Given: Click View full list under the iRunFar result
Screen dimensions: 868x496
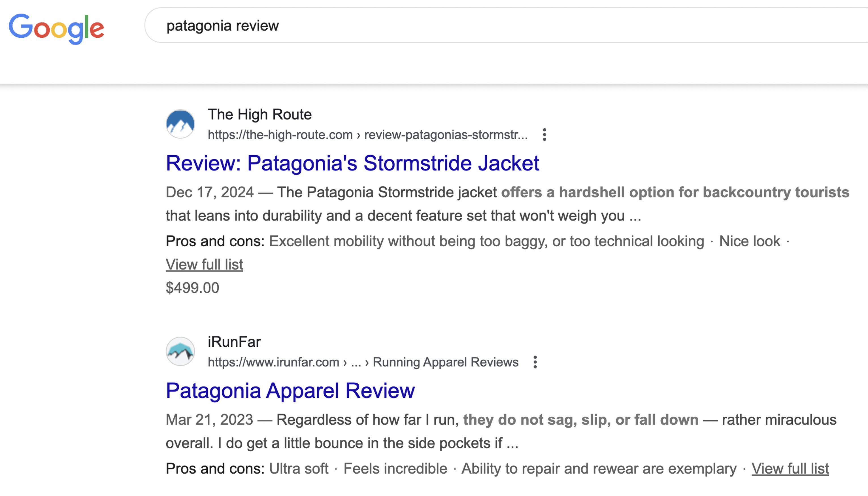Looking at the screenshot, I should point(790,469).
